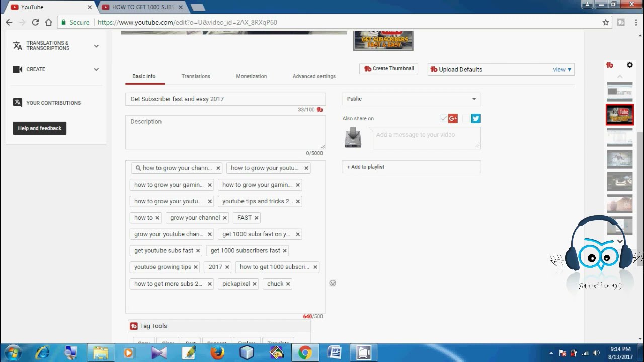Screen dimensions: 644x362
Task: Expand the Create sidebar section
Action: (x=55, y=69)
